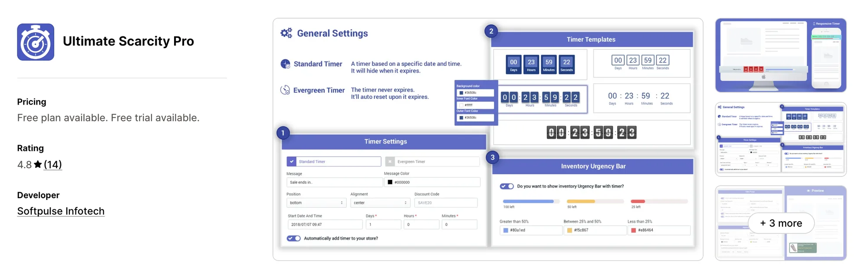Click the Timer Templates panel header

(x=592, y=39)
